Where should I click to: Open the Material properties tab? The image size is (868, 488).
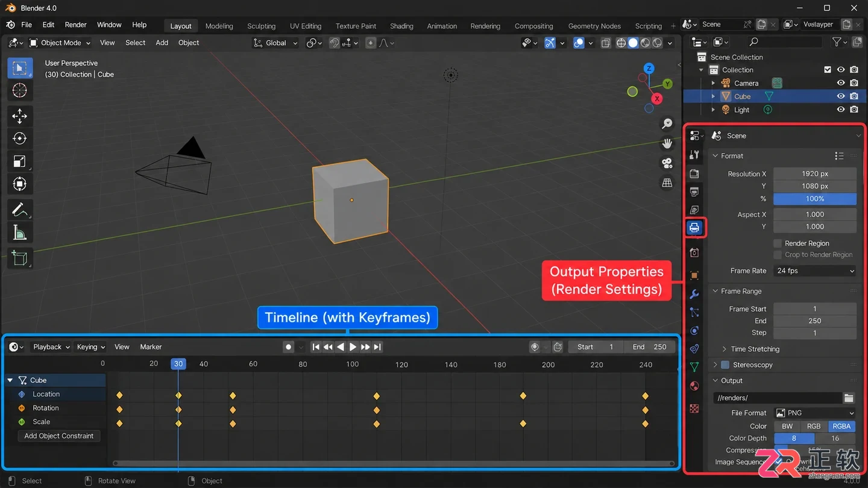[694, 386]
